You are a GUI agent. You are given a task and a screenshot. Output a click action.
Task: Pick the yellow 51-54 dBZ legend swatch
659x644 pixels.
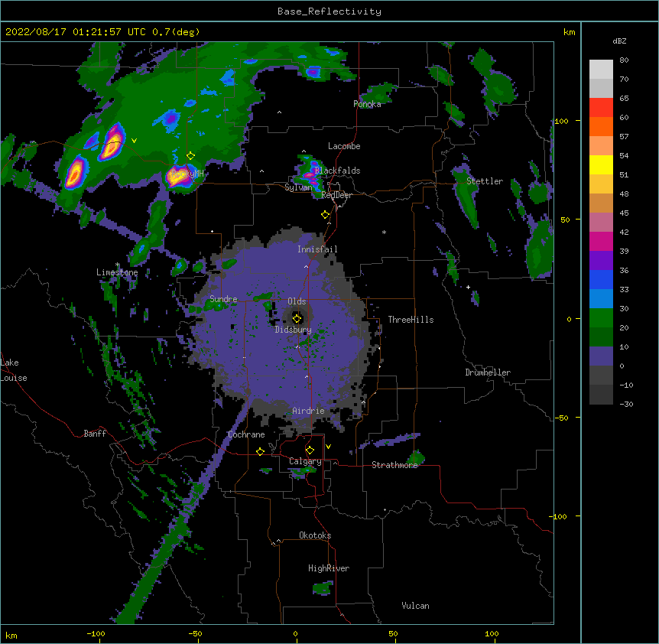[601, 164]
